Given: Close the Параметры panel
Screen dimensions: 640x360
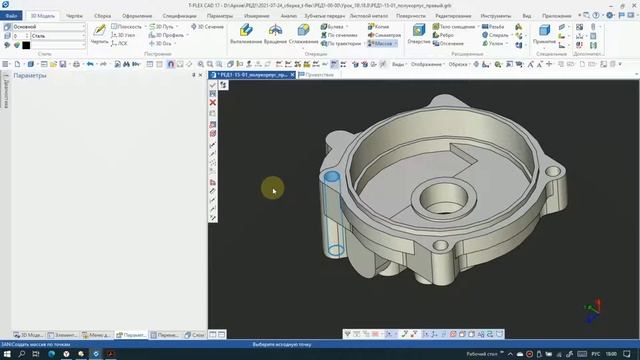Looking at the screenshot, I should pos(200,75).
